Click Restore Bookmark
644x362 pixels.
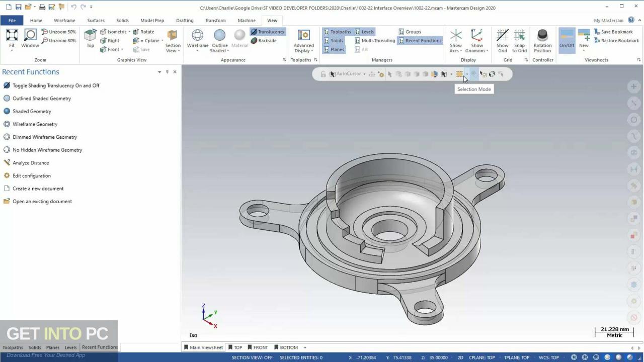pos(616,41)
